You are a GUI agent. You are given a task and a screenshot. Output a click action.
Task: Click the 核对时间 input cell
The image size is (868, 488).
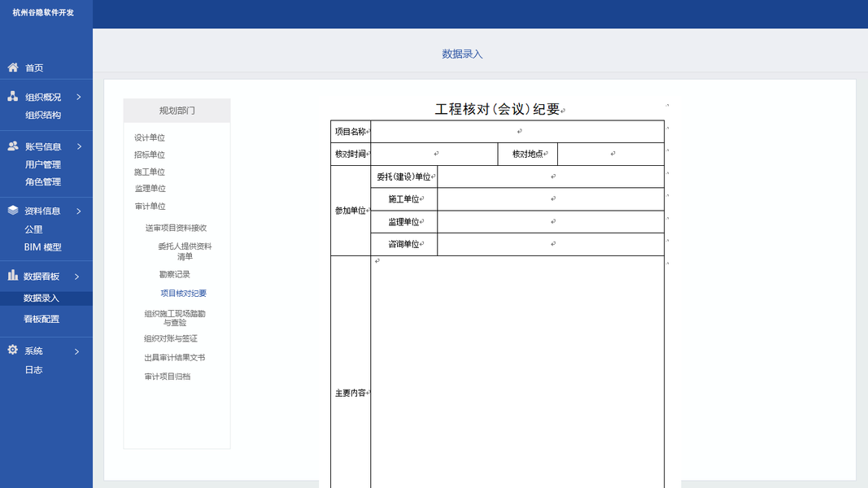[434, 154]
